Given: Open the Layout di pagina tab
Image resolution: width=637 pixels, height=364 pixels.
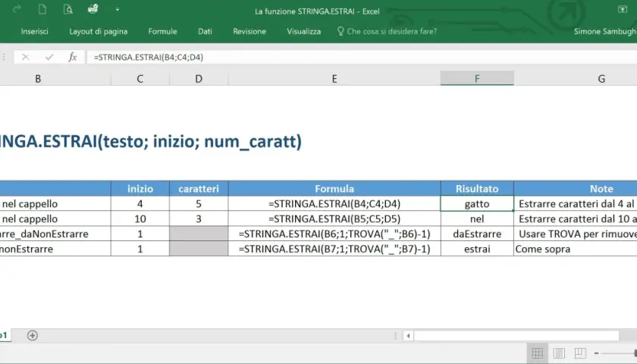Looking at the screenshot, I should tap(99, 31).
